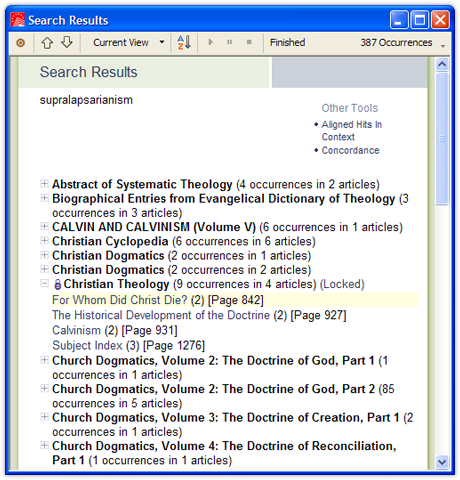The width and height of the screenshot is (460, 480).
Task: Expand Church Dogmatics Doctrine of Creation, Part 1
Action: [44, 417]
